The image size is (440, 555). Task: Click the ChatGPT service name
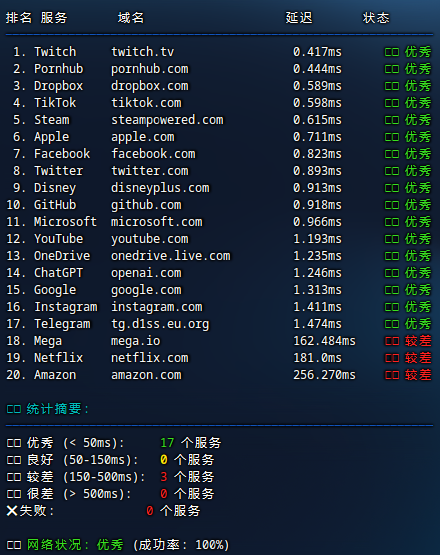58,273
